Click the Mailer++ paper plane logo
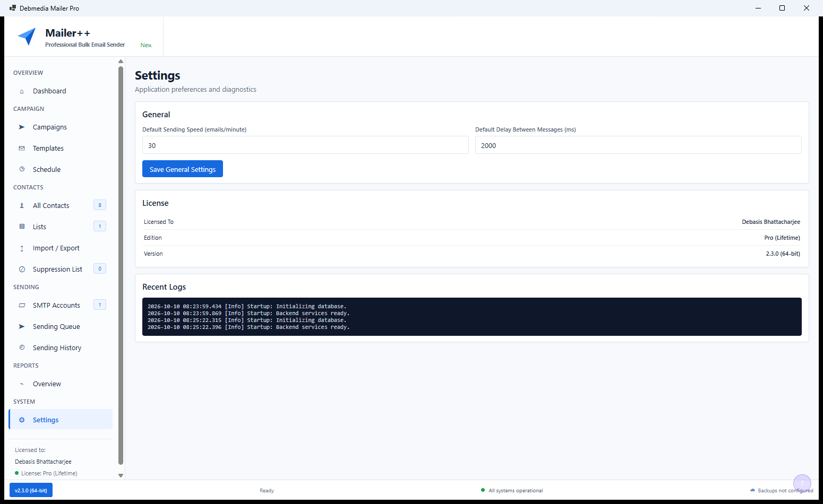Image resolution: width=823 pixels, height=504 pixels. coord(27,37)
